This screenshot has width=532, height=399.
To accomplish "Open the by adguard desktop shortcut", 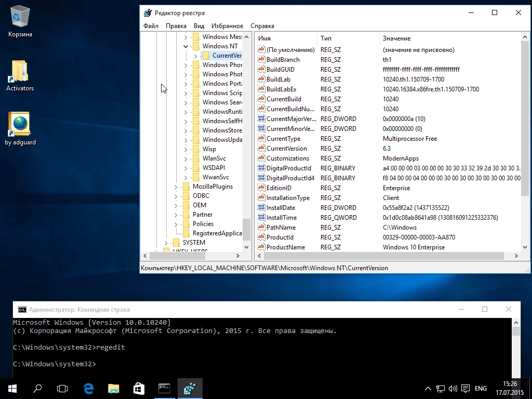I will [20, 129].
